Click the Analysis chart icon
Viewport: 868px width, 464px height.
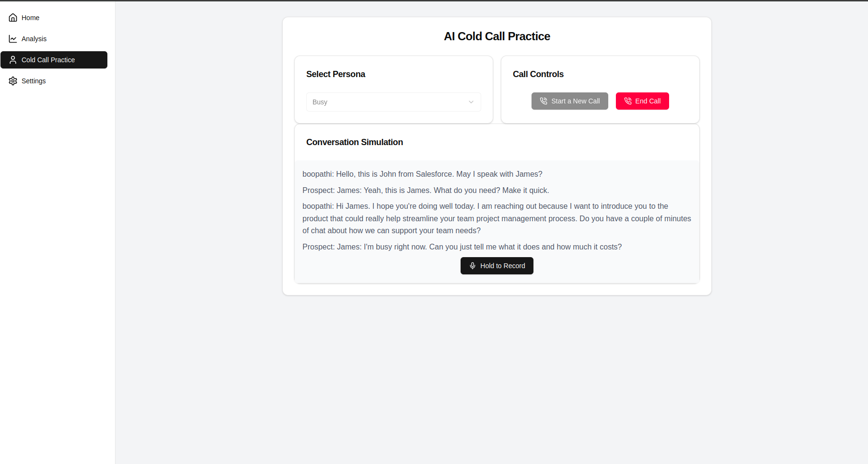[13, 39]
